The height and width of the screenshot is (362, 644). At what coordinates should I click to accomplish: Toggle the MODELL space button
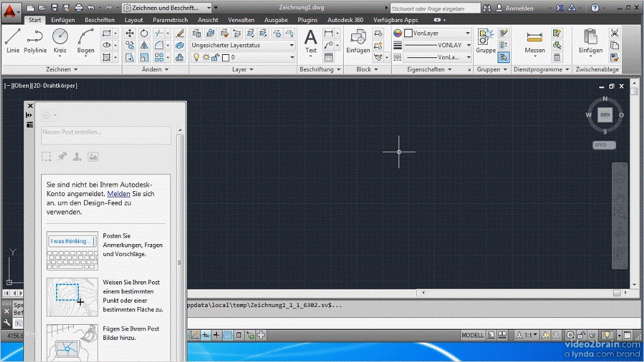[472, 335]
